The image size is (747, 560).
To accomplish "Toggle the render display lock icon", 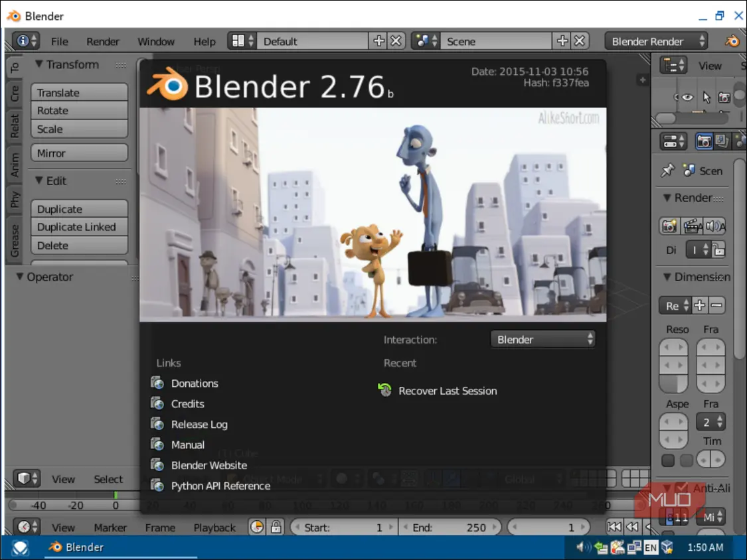I will (718, 249).
